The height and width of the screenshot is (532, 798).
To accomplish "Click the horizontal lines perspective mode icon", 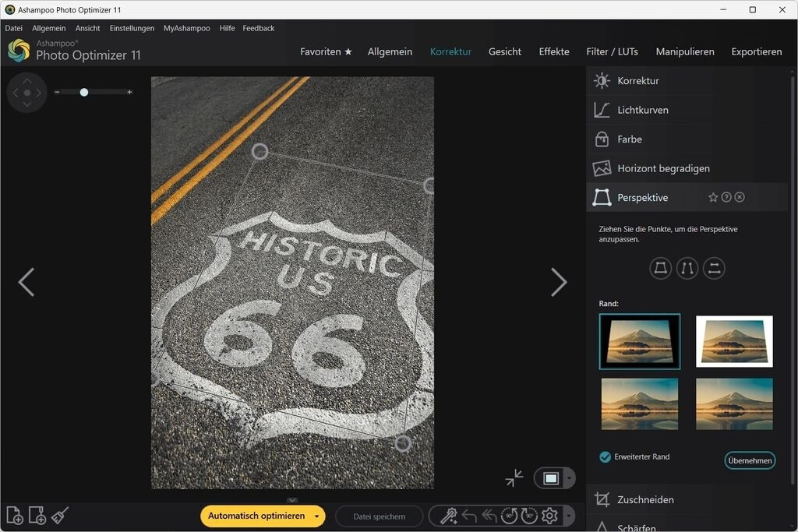I will tap(714, 269).
